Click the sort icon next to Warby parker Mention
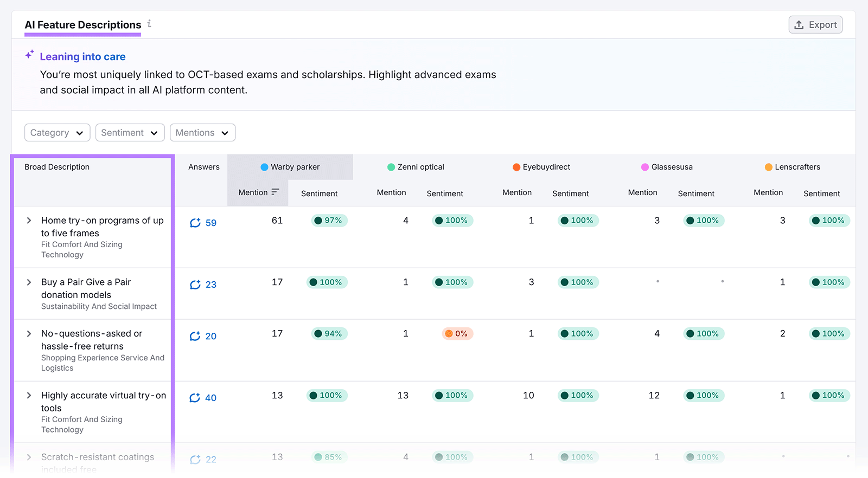Image resolution: width=868 pixels, height=478 pixels. tap(275, 192)
